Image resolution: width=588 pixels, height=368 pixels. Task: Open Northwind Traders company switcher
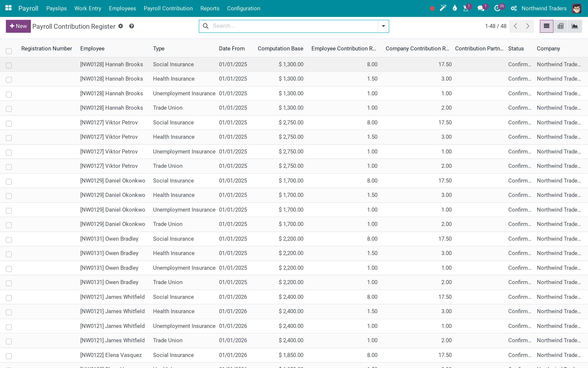click(544, 8)
